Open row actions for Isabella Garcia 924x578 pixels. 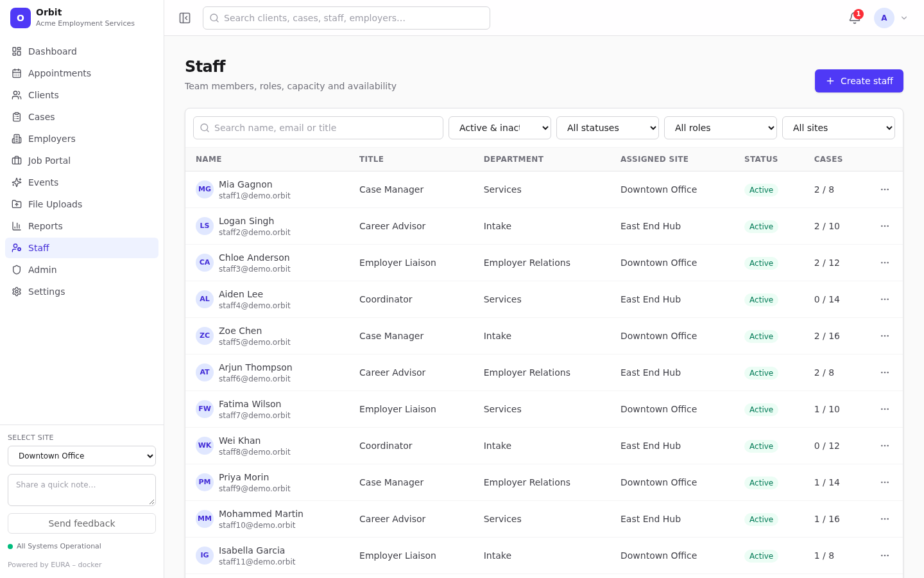pos(885,556)
